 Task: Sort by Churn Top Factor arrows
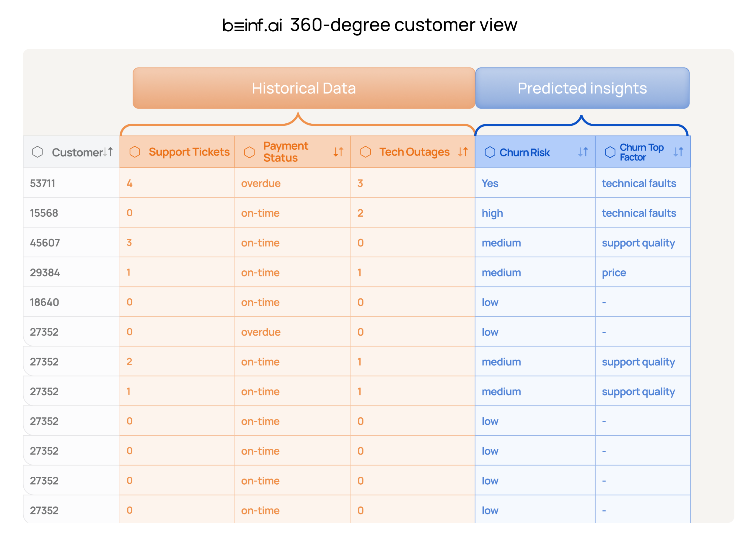point(678,152)
